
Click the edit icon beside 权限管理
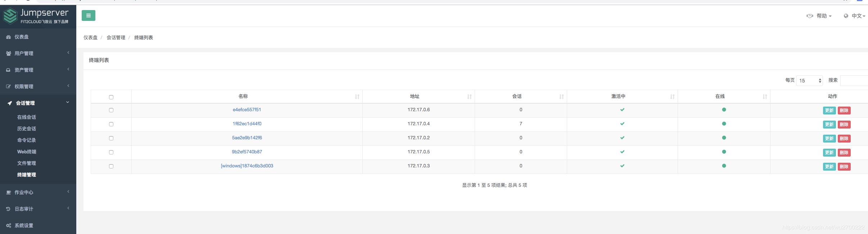(x=9, y=86)
